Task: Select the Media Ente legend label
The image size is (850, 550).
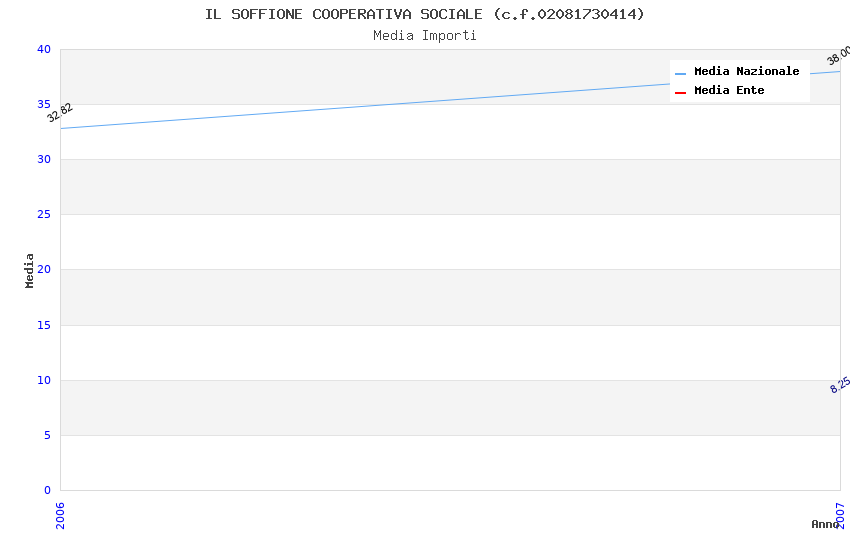Action: coord(729,90)
